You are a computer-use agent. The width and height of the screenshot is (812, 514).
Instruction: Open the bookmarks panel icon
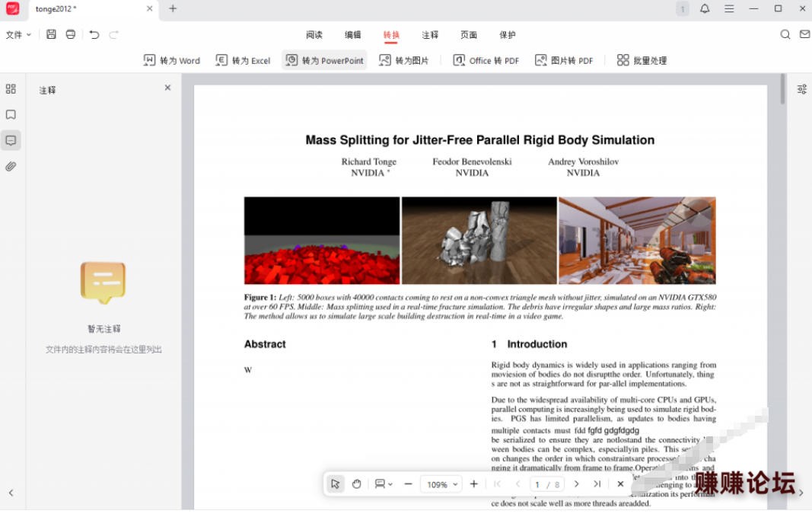(x=11, y=114)
